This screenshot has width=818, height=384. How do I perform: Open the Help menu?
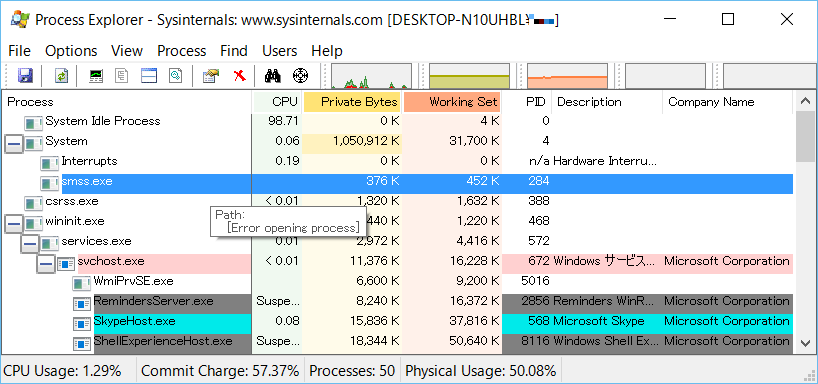click(x=327, y=51)
